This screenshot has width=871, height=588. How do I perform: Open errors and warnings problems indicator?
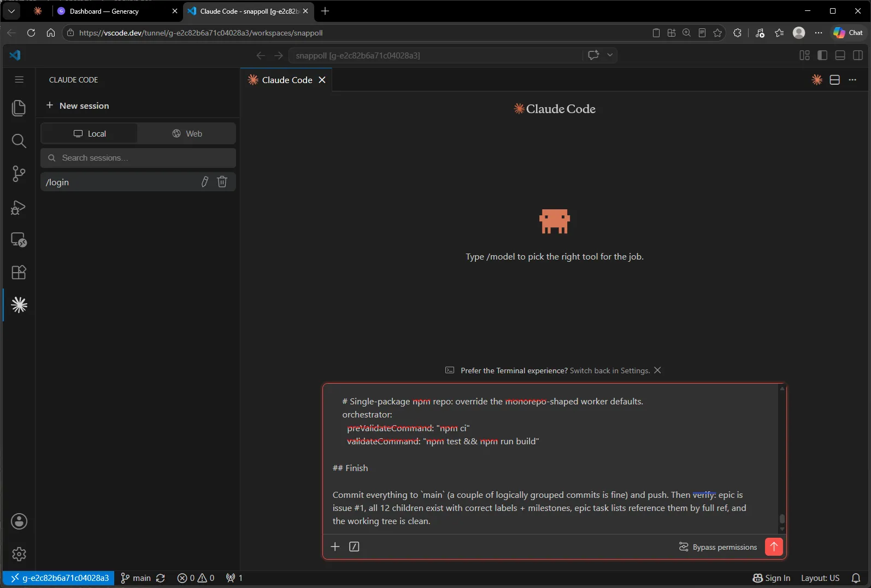(196, 578)
